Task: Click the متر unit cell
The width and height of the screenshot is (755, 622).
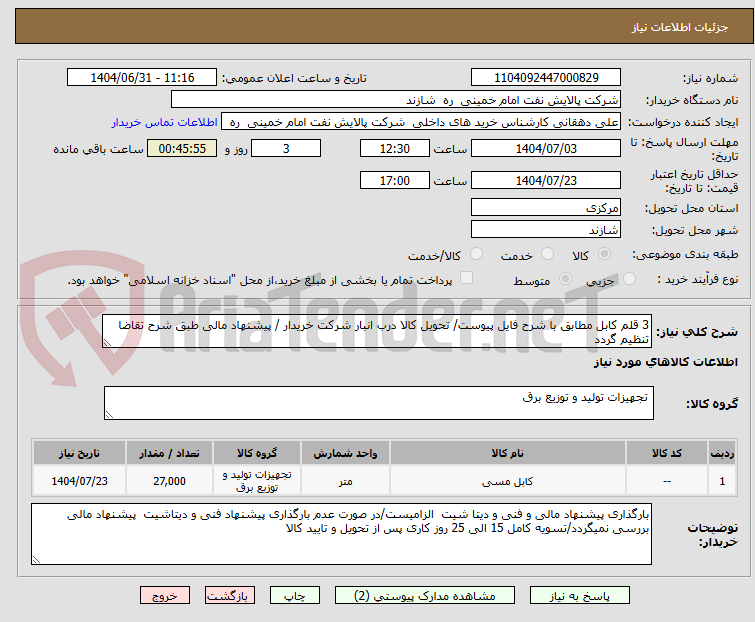Action: (345, 481)
